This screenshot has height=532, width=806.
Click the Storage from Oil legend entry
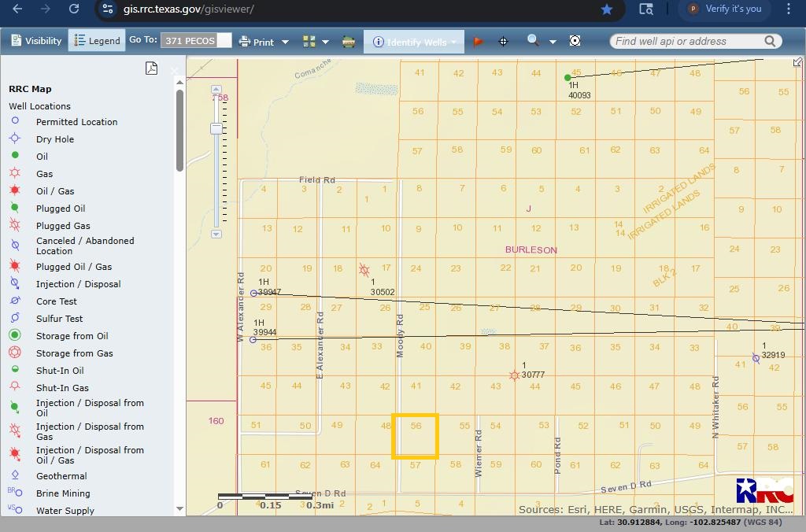72,336
